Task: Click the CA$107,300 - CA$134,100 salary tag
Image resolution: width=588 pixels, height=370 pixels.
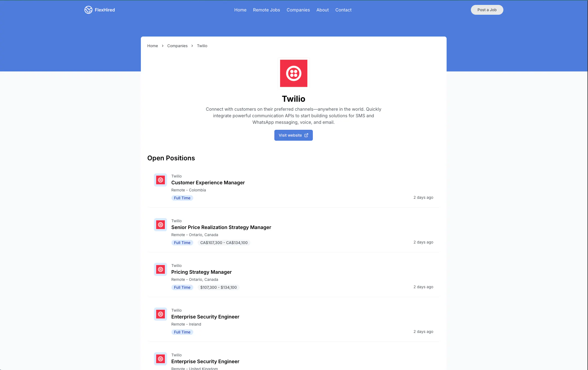Action: (x=224, y=243)
